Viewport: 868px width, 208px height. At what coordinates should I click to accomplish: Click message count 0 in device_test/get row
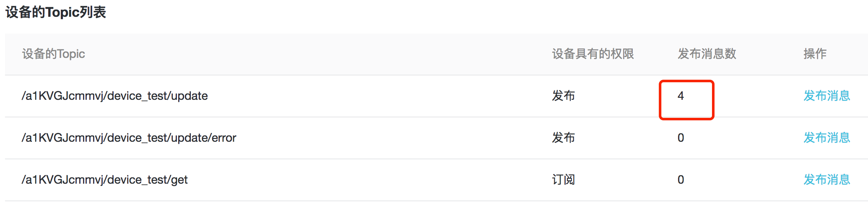[x=681, y=180]
